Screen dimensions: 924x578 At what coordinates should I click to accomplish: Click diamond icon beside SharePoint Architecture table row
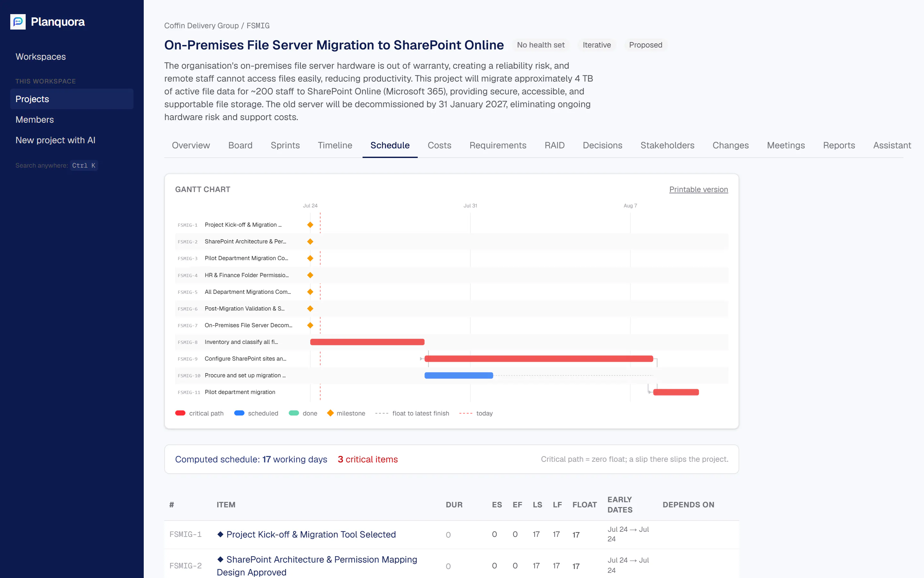pos(220,559)
